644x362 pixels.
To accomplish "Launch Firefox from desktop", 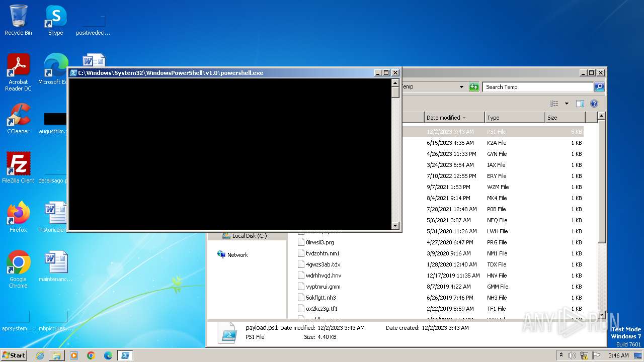I will pos(18,217).
